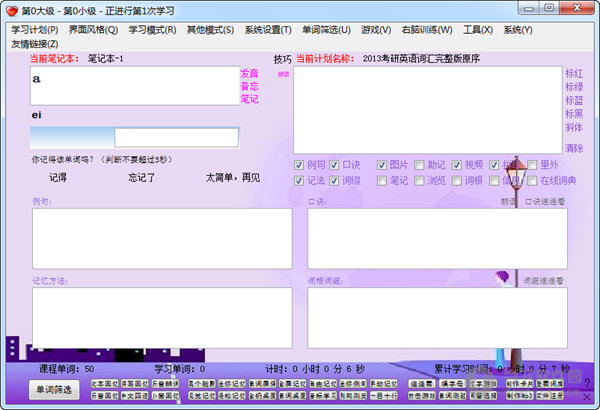Open the 笔记 notes link

(x=249, y=99)
